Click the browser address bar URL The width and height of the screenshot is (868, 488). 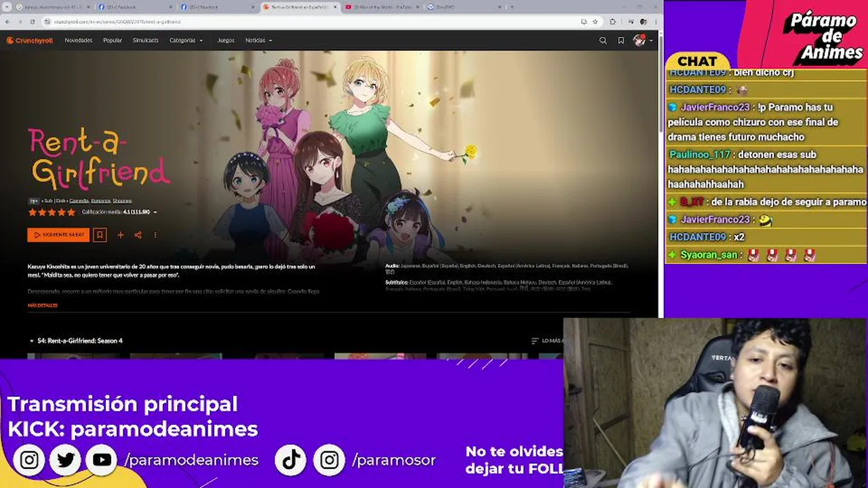(117, 22)
